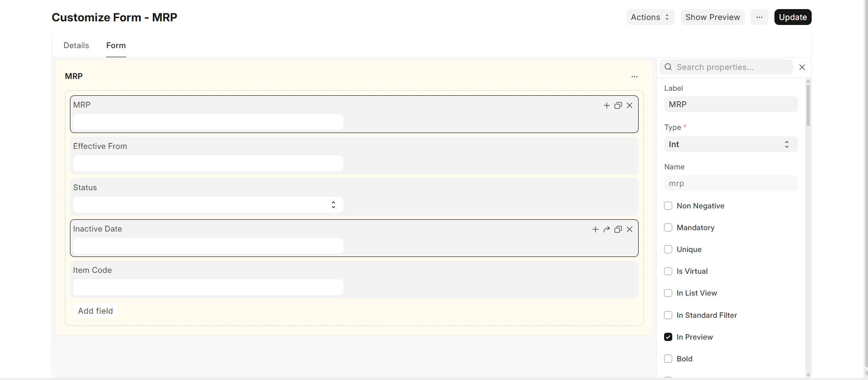868x380 pixels.
Task: Enable the Mandatory checkbox
Action: (668, 227)
